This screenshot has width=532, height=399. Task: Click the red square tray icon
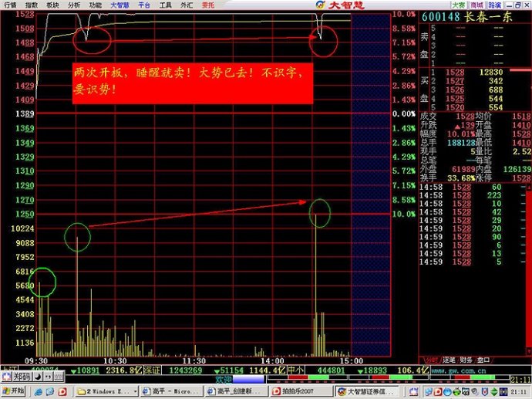pyautogui.click(x=438, y=392)
